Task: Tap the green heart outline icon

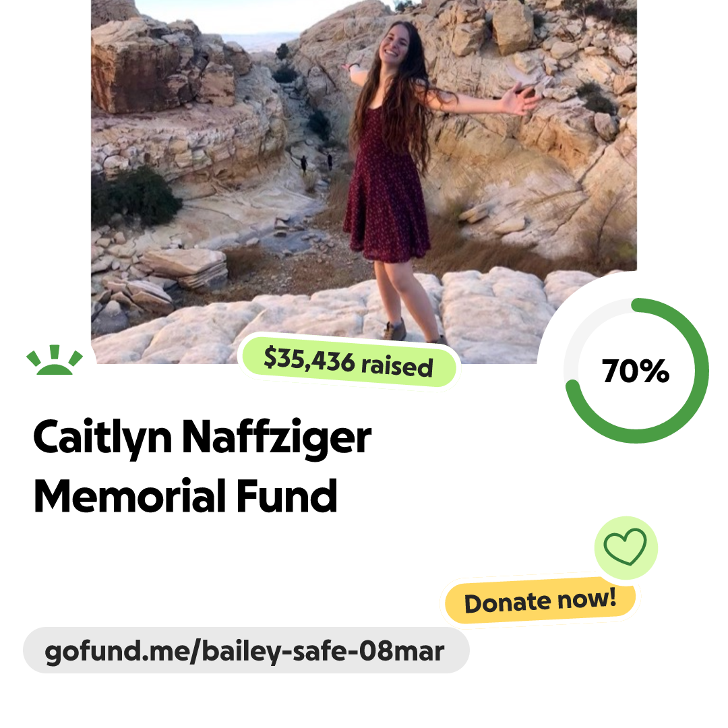Action: point(625,547)
